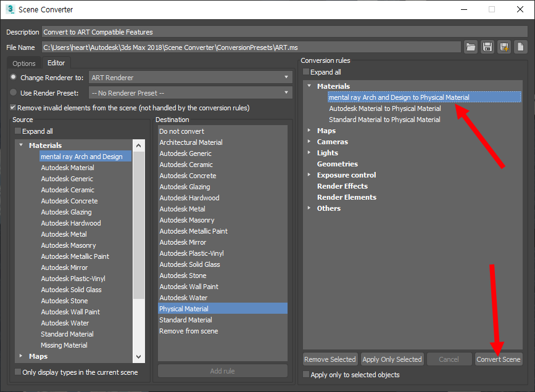Click the Convert Scene button
This screenshot has width=535, height=392.
(498, 359)
